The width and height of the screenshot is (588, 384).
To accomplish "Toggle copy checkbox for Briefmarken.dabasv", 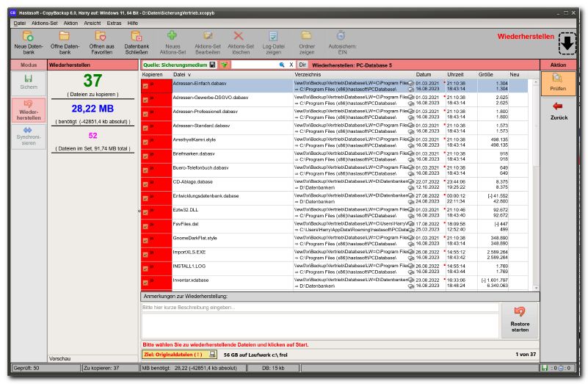I will pyautogui.click(x=145, y=156).
